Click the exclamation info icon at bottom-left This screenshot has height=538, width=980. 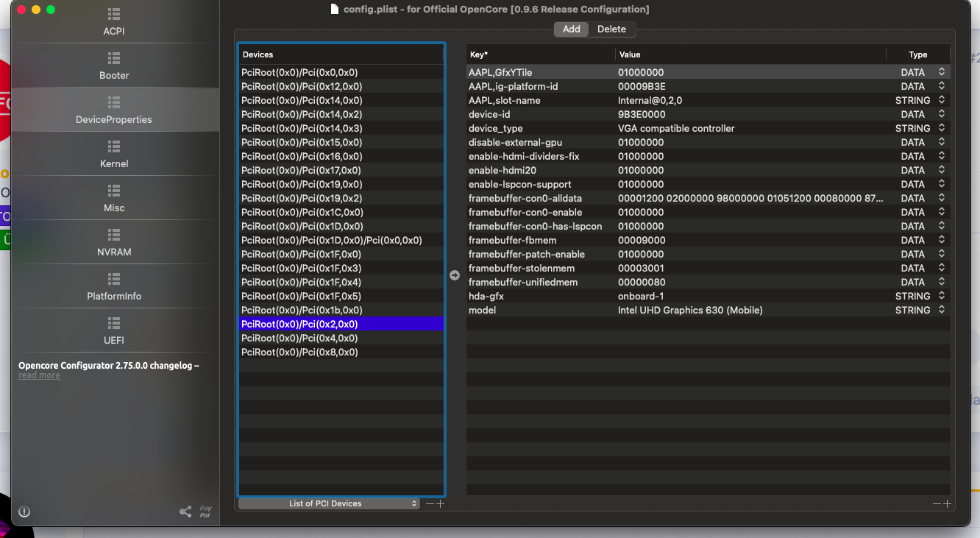click(24, 512)
